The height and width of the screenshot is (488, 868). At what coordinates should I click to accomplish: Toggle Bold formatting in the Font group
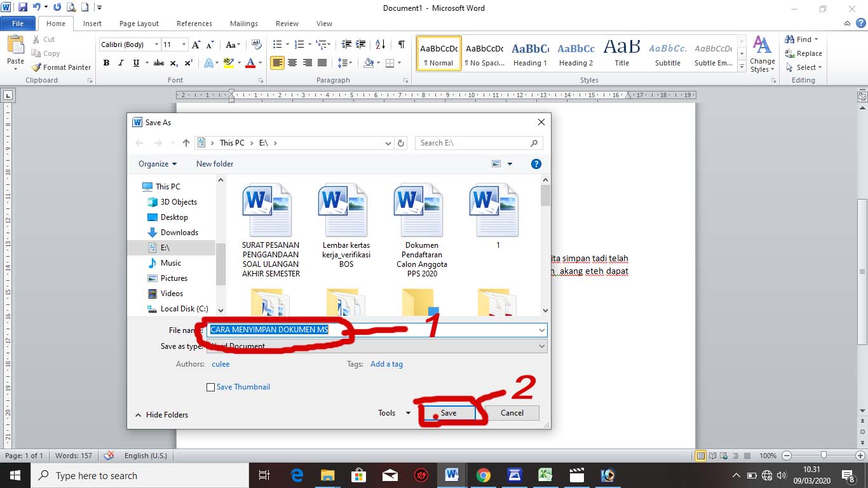pos(106,63)
